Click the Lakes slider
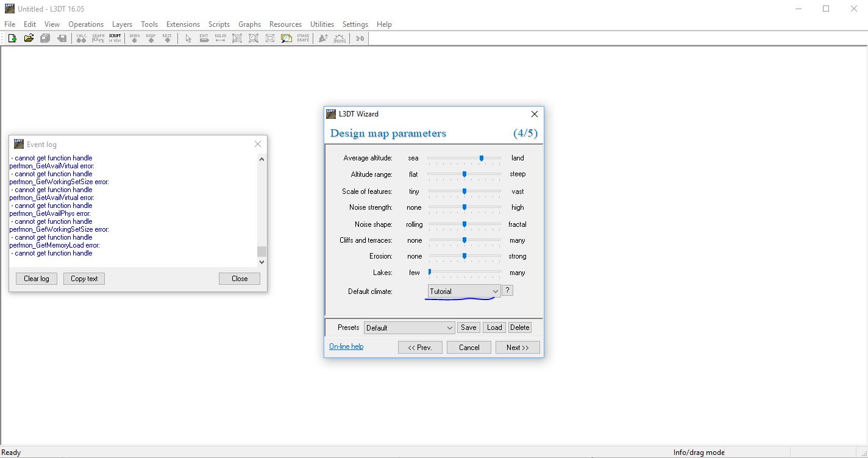Screen dimensions: 868x458 click(464, 273)
